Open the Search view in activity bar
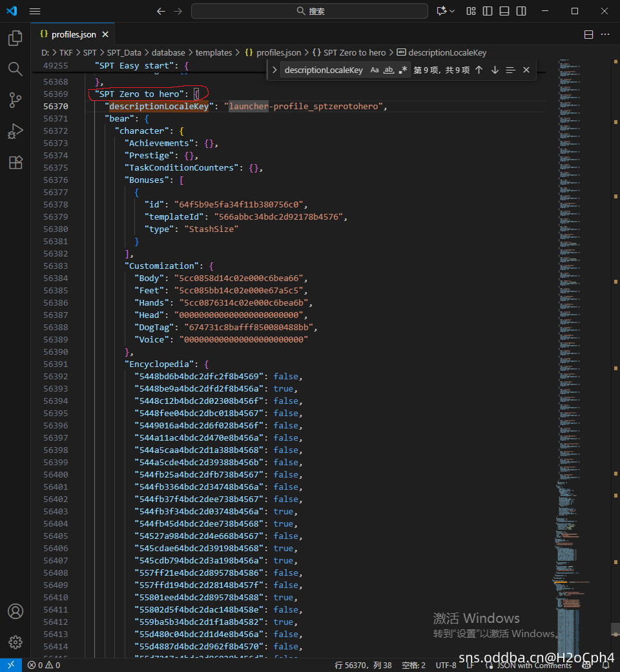Viewport: 620px width, 672px height. 15,69
